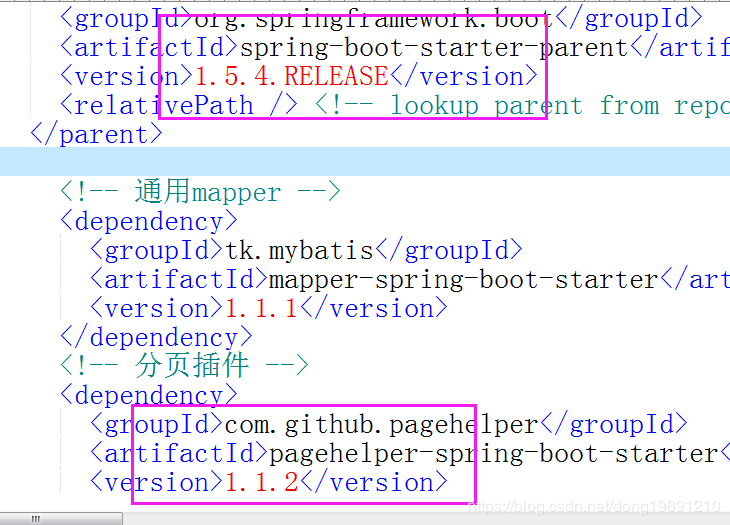The width and height of the screenshot is (730, 525).
Task: Click the first opening <dependency> tag below mapper comment
Action: pos(149,222)
